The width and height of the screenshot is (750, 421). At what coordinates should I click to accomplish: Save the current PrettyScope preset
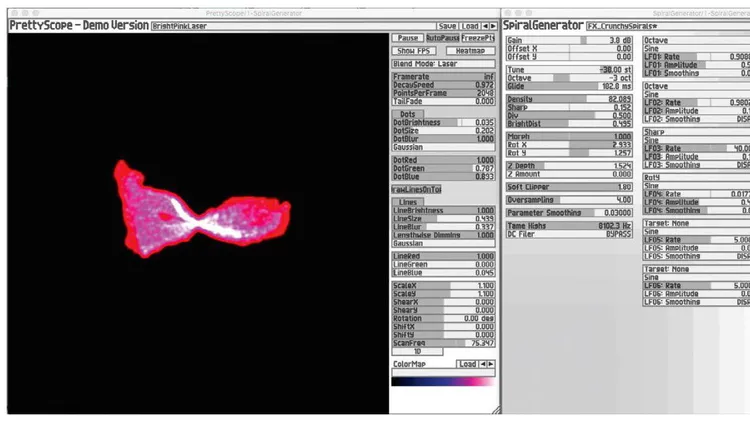click(x=447, y=26)
